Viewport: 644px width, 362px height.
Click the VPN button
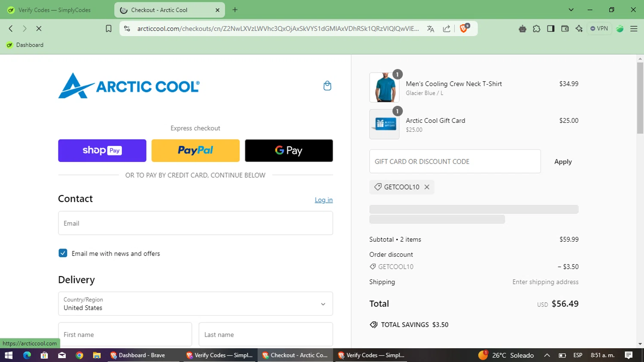pos(599,28)
